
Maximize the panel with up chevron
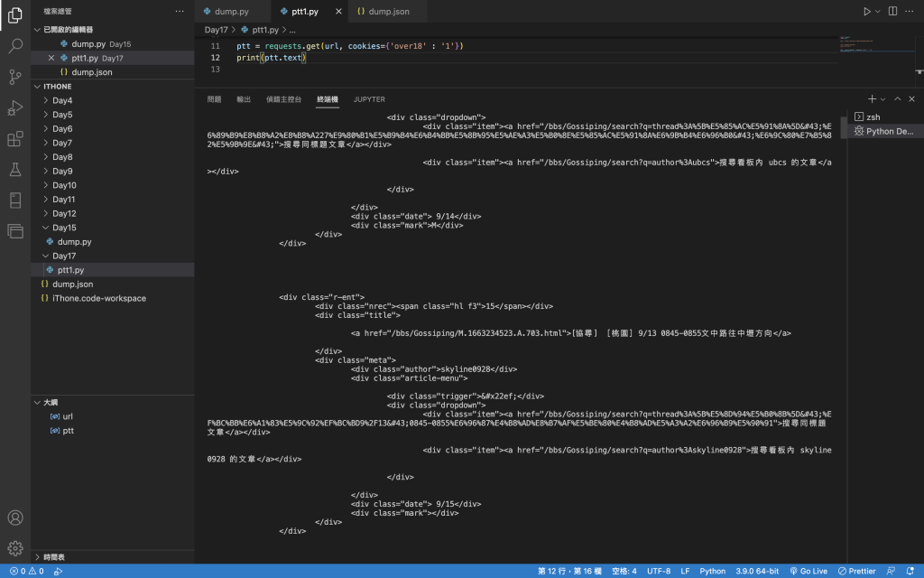tap(898, 99)
